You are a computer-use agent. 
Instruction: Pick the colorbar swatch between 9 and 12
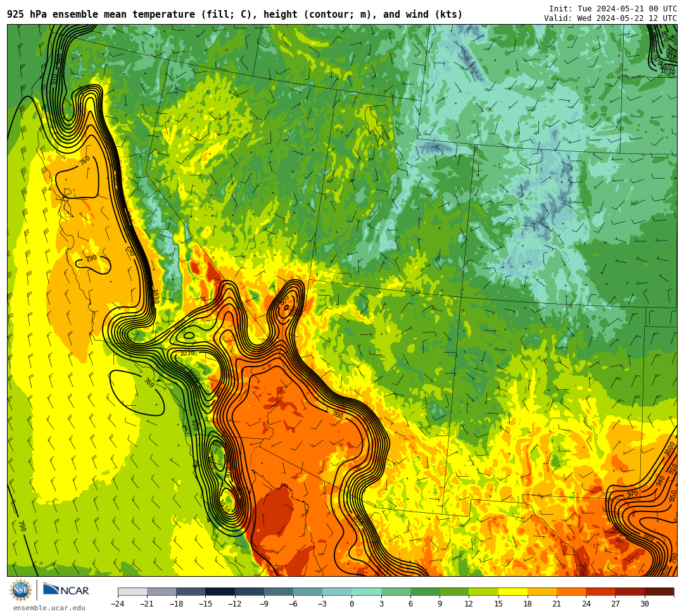pyautogui.click(x=454, y=591)
